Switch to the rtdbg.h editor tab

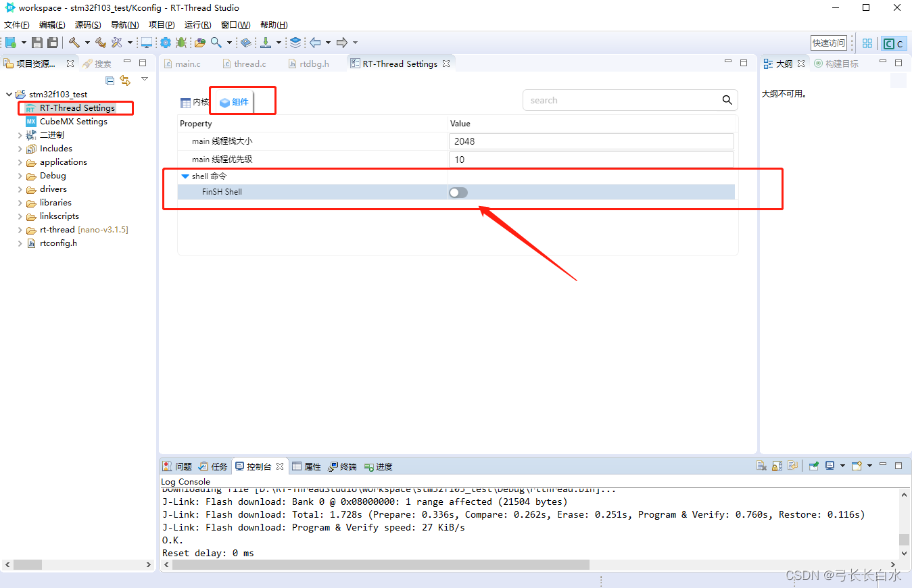click(308, 64)
